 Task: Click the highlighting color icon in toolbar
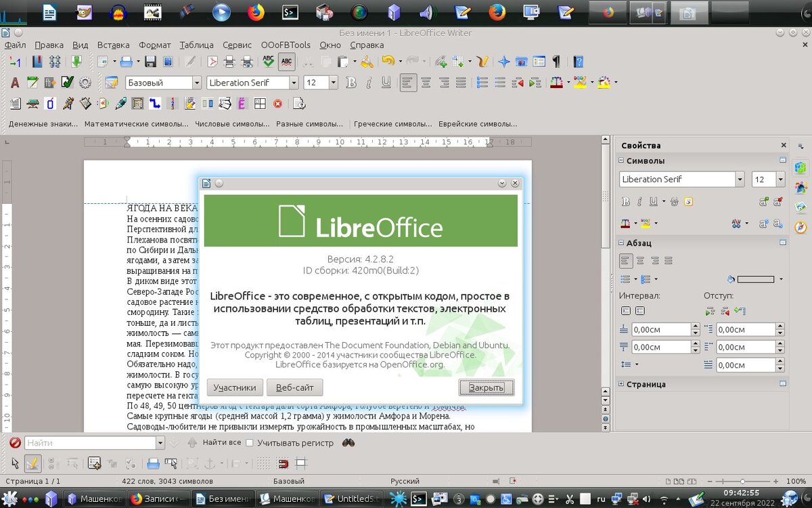coord(579,83)
